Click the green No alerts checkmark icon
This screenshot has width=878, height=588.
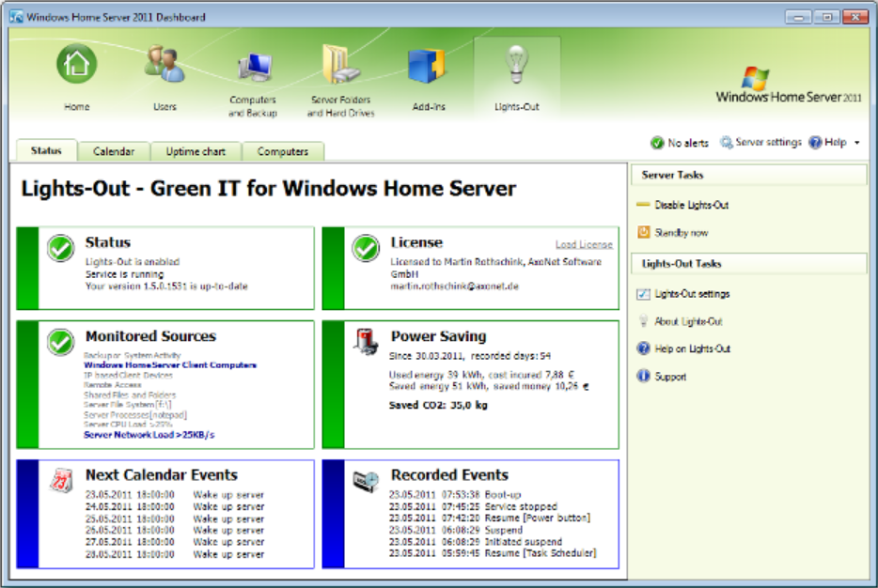(x=657, y=143)
